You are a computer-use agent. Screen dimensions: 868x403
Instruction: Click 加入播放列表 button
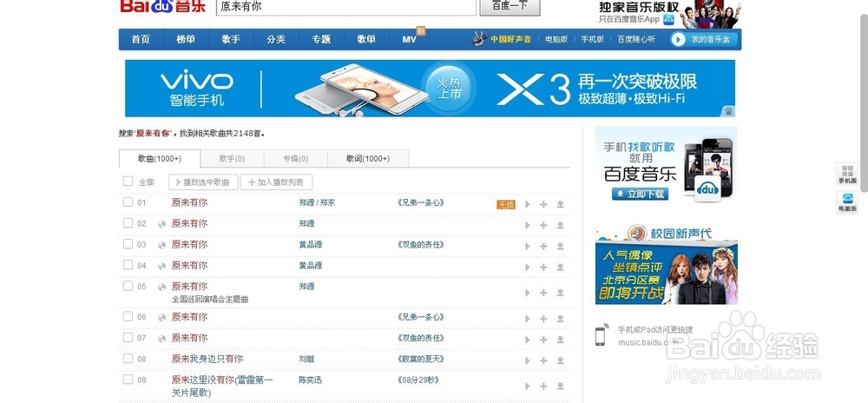pyautogui.click(x=276, y=182)
